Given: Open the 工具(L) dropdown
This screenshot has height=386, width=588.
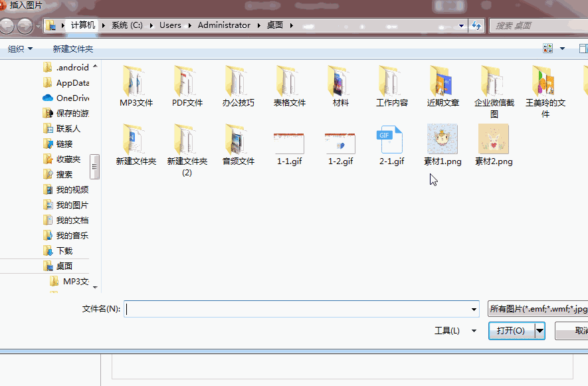Looking at the screenshot, I should pos(455,330).
